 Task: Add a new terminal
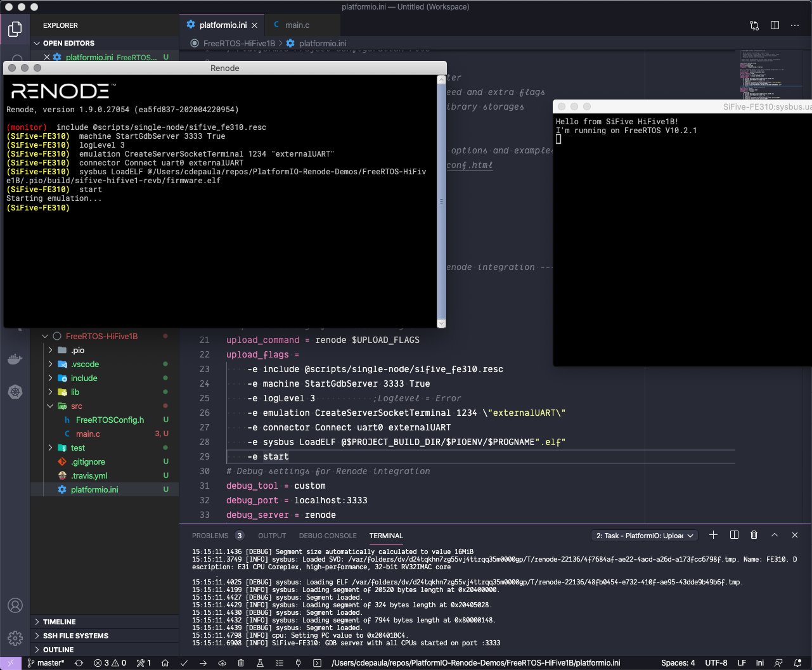click(713, 535)
